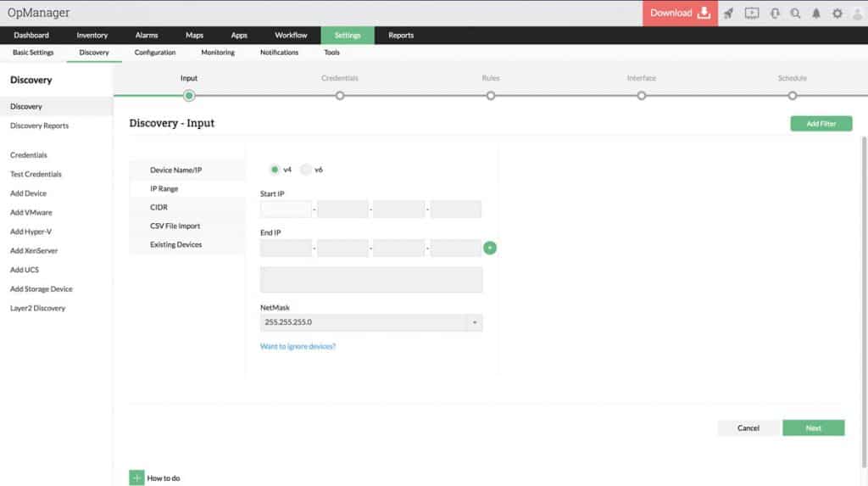Click the support headset icon
Image resolution: width=868 pixels, height=486 pixels.
[774, 13]
